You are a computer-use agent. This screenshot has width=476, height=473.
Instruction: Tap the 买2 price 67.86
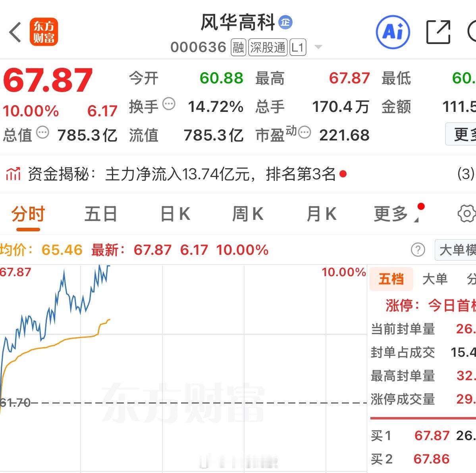point(432,459)
